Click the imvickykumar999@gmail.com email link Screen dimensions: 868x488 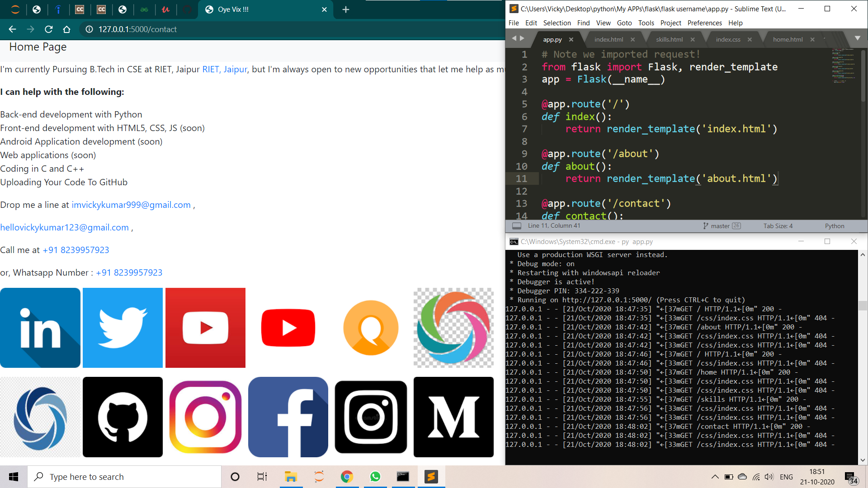click(131, 205)
